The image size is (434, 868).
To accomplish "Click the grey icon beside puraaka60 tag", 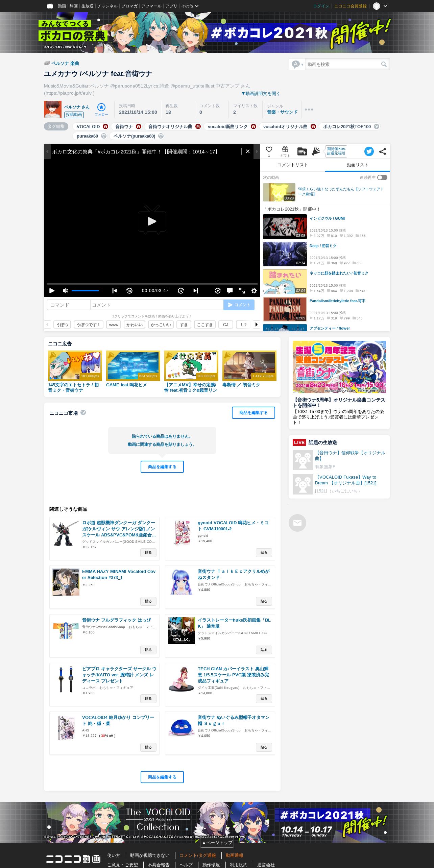I will coord(104,136).
